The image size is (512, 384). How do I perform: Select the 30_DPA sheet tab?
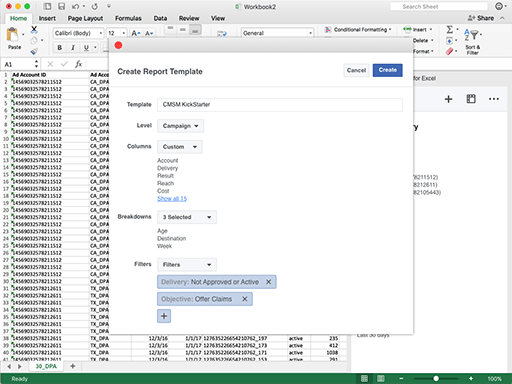coord(46,366)
